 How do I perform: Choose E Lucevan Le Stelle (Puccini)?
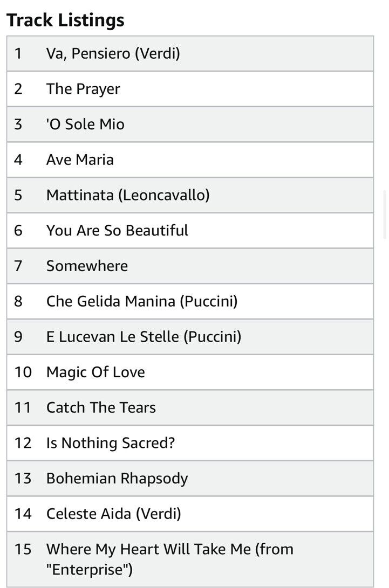190,337
